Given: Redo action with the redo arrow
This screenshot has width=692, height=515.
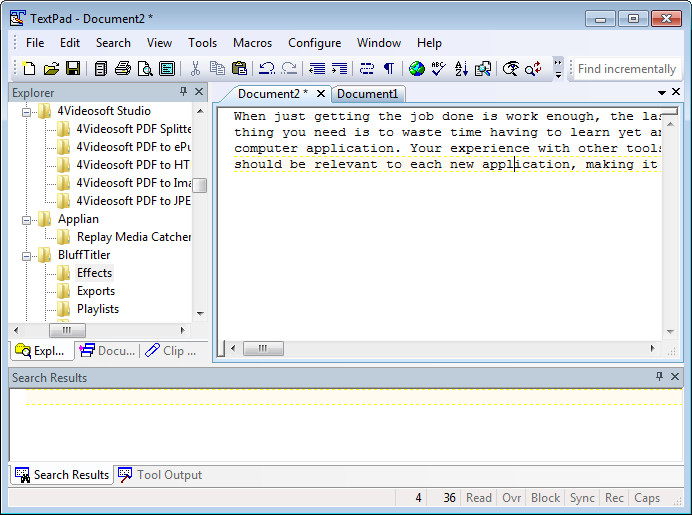Looking at the screenshot, I should pyautogui.click(x=289, y=68).
